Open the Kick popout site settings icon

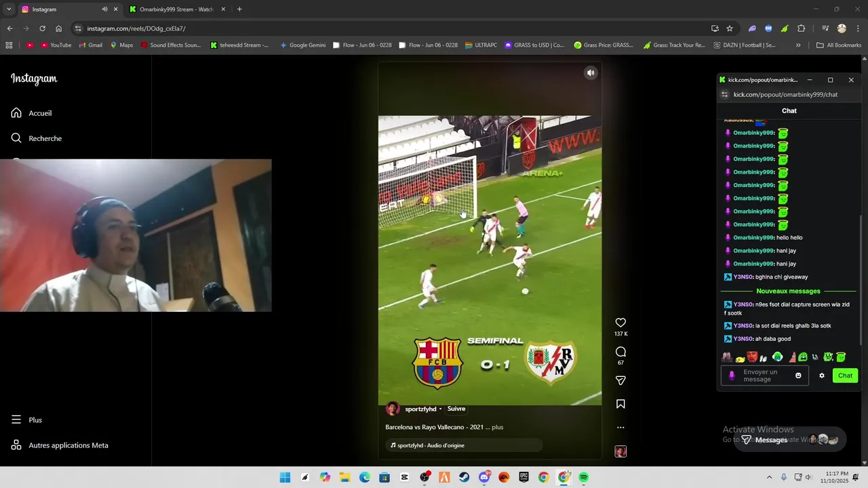(x=724, y=94)
